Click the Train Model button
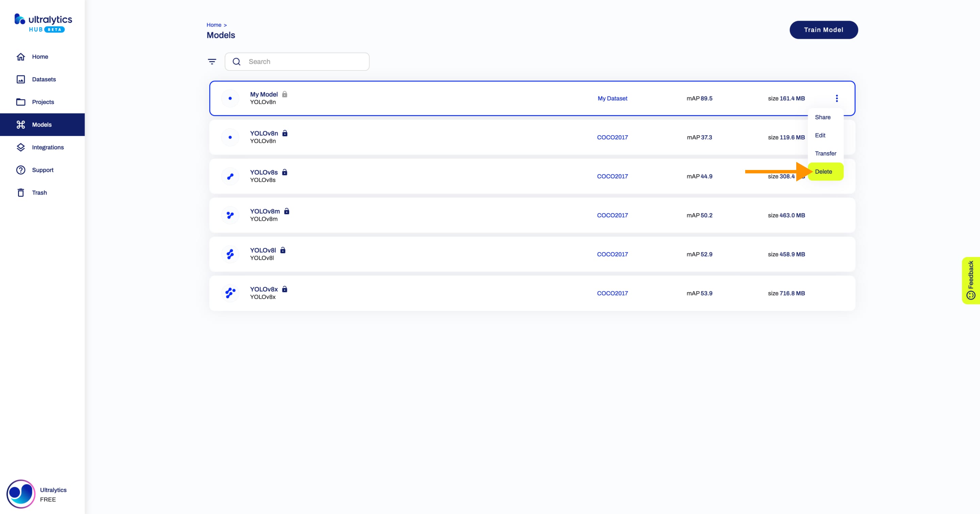 823,29
